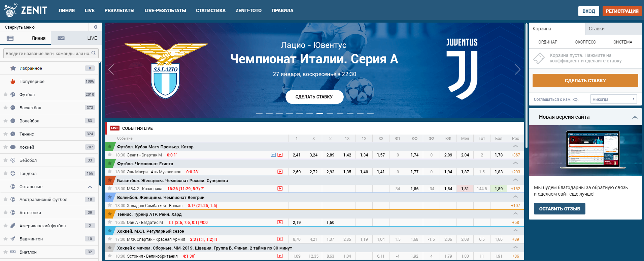The width and height of the screenshot is (644, 261).
Task: Show previous banner with left arrow
Action: click(x=111, y=69)
